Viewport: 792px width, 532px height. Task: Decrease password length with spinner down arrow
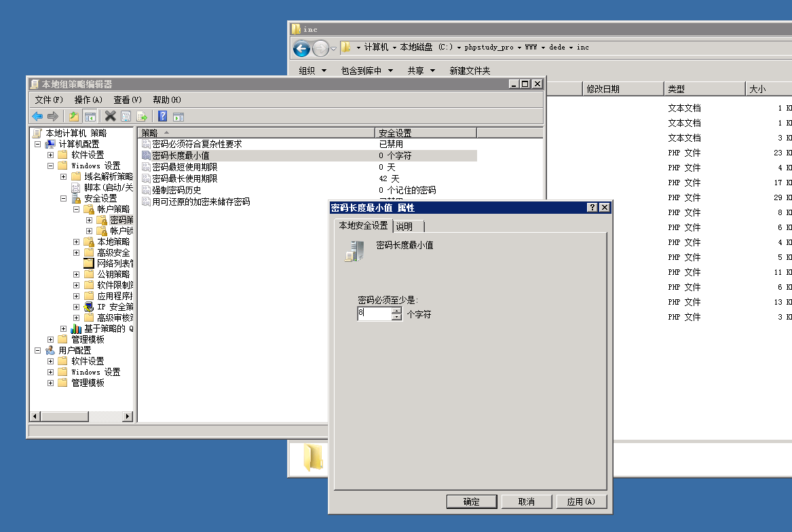tap(397, 317)
